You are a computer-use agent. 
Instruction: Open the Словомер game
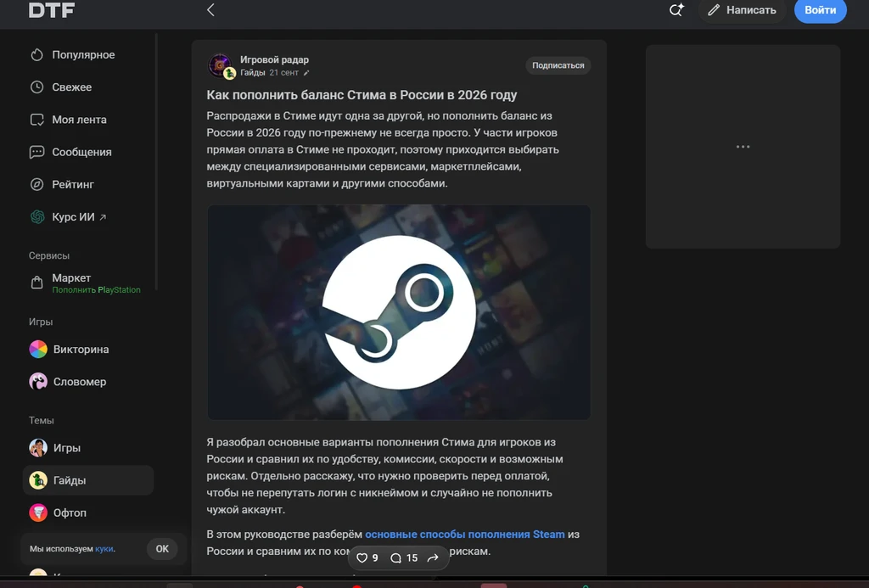click(79, 382)
